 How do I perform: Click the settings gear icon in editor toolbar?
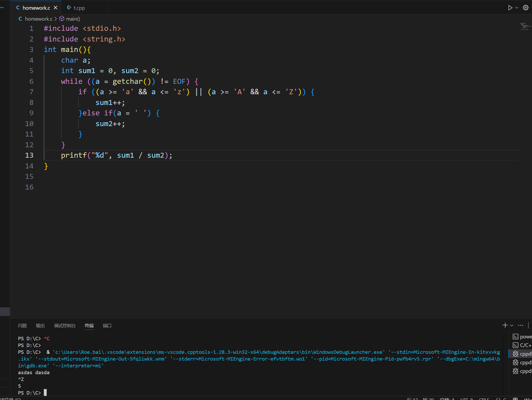pyautogui.click(x=525, y=8)
